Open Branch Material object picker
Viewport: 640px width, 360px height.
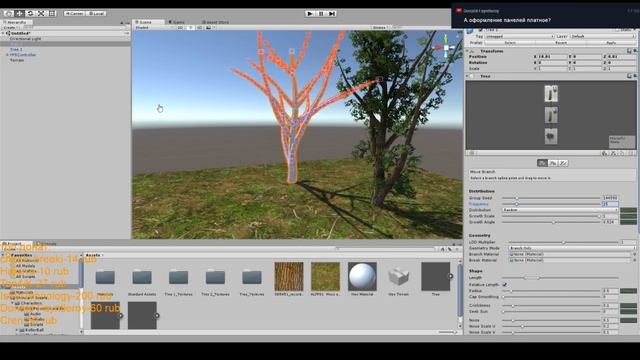[x=634, y=254]
